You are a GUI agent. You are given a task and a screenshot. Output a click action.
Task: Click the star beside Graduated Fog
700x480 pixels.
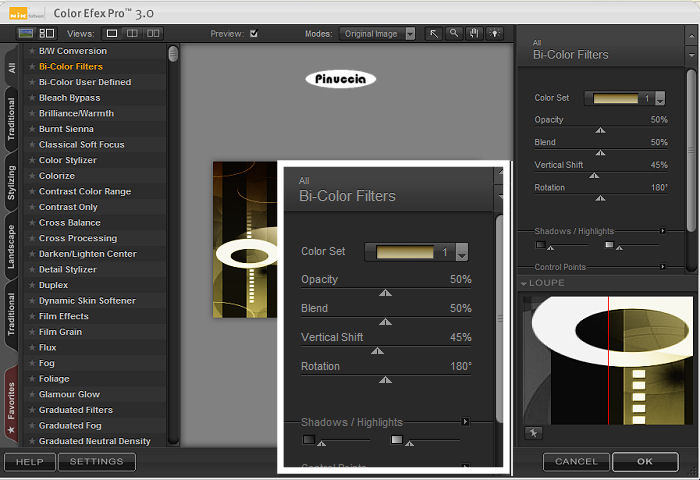pyautogui.click(x=32, y=426)
